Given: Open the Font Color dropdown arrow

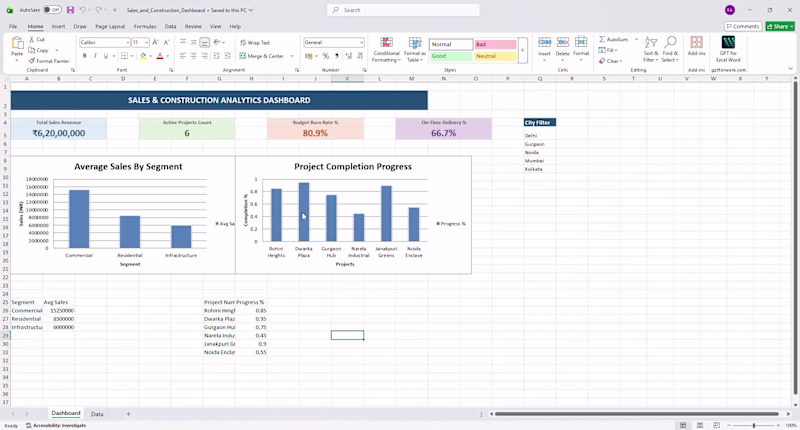Looking at the screenshot, I should pyautogui.click(x=167, y=56).
